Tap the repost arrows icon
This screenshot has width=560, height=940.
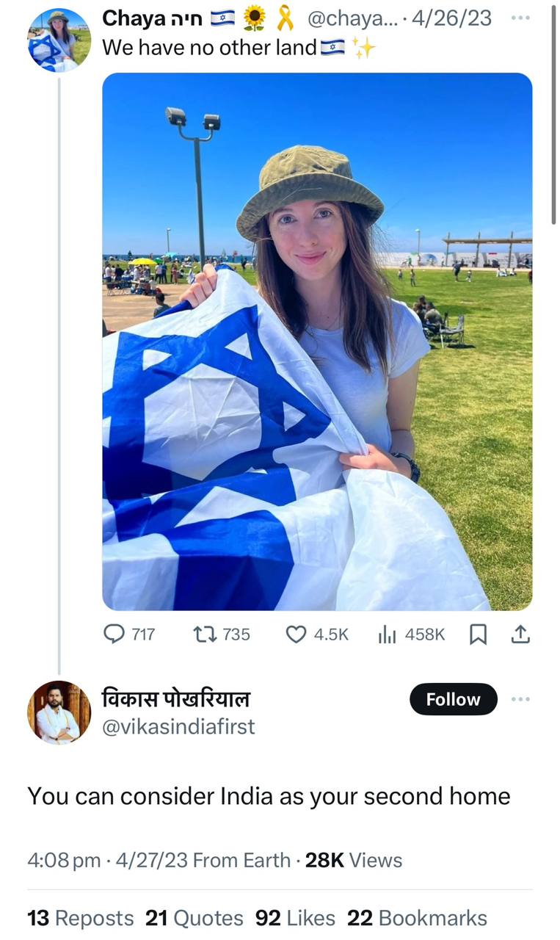[x=203, y=634]
